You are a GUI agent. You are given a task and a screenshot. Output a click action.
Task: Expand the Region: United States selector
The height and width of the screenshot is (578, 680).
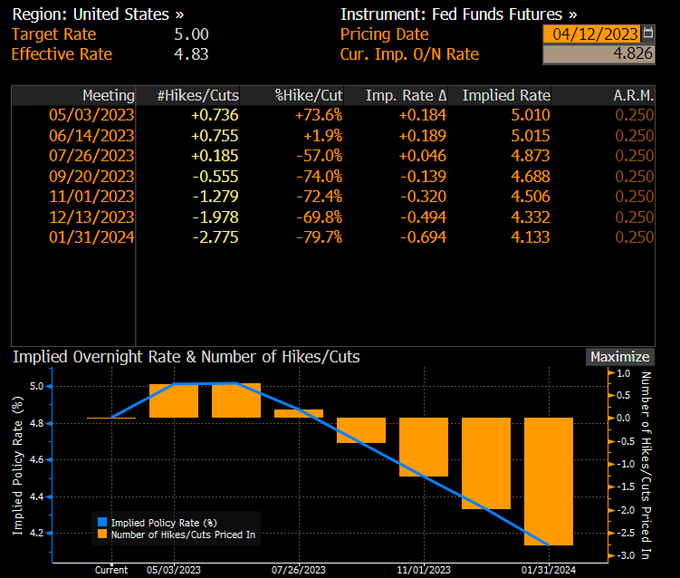(98, 15)
